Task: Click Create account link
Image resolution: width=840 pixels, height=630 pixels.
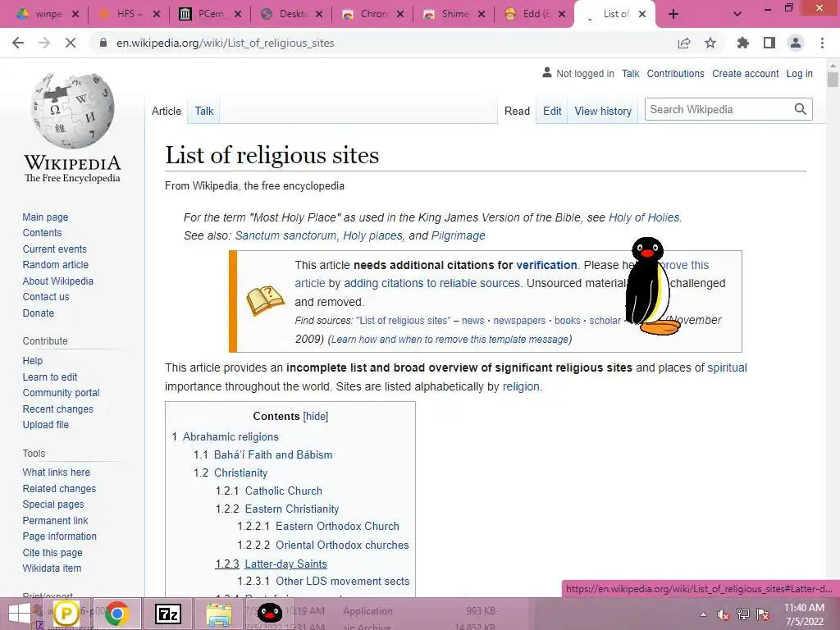Action: pyautogui.click(x=745, y=73)
